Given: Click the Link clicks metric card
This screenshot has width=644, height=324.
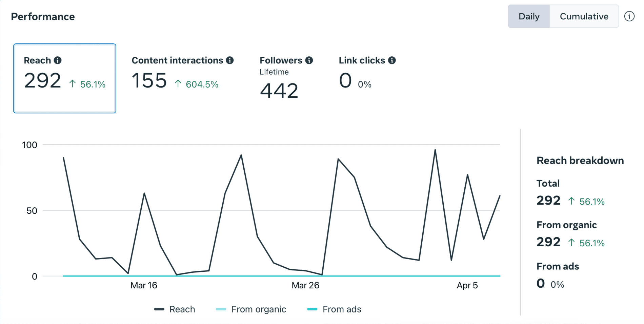Looking at the screenshot, I should coord(368,73).
